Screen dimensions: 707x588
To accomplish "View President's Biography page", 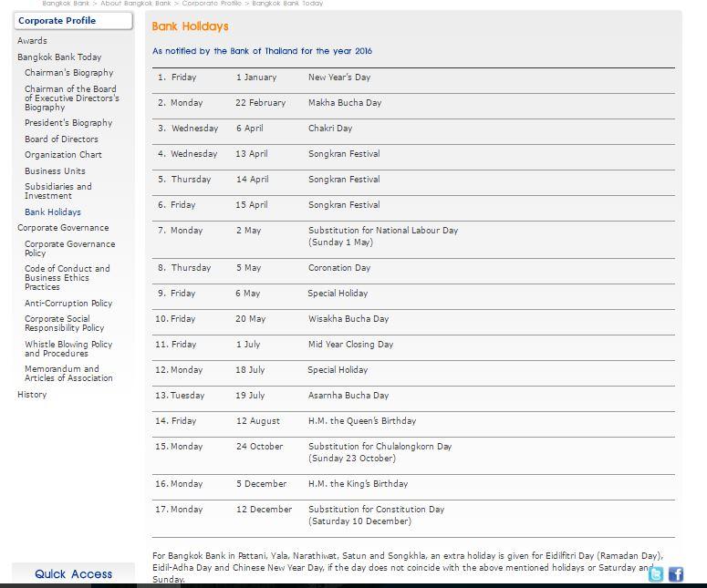I will [x=68, y=123].
